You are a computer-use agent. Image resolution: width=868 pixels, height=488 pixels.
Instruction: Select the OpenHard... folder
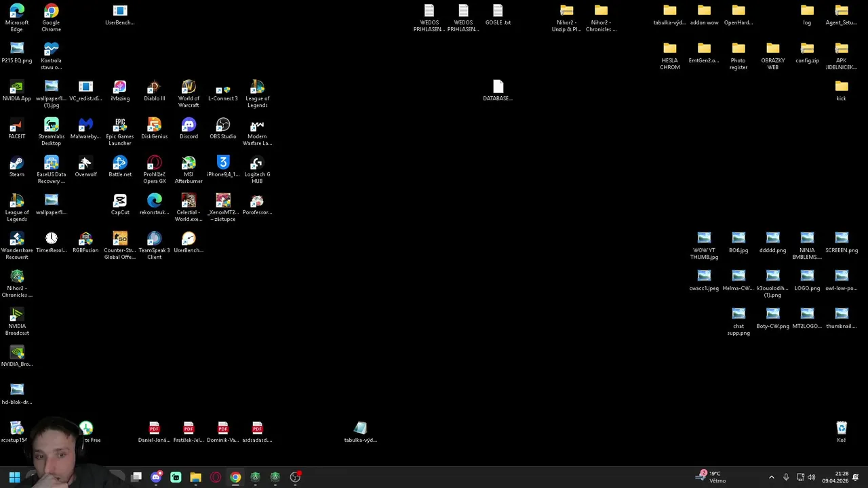pyautogui.click(x=738, y=16)
